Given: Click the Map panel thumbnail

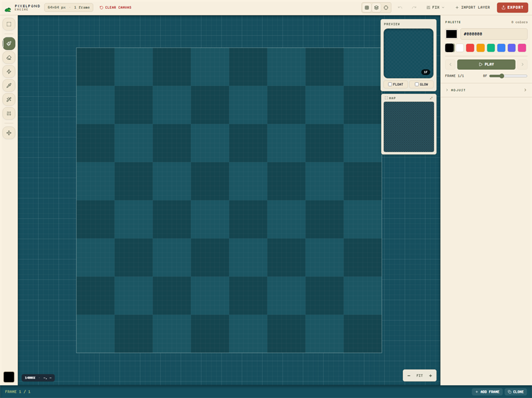Looking at the screenshot, I should coord(409,127).
